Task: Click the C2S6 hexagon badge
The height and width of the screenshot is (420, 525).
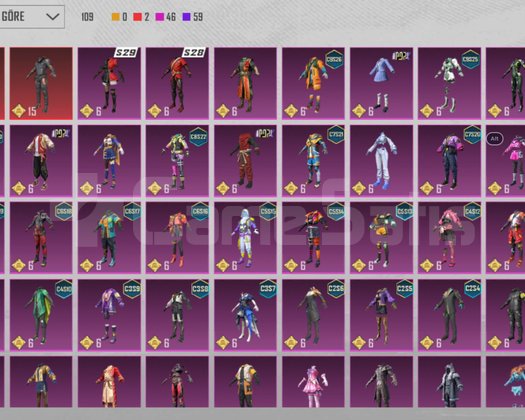Action: tap(336, 289)
